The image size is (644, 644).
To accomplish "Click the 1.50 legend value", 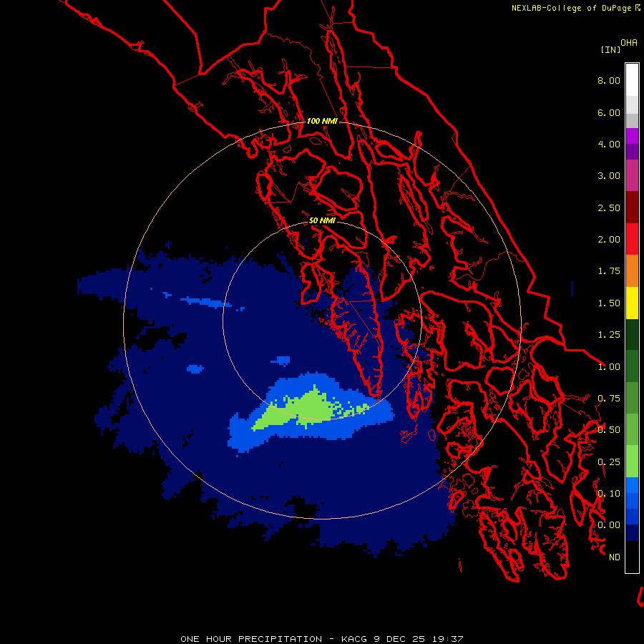I will [x=609, y=303].
